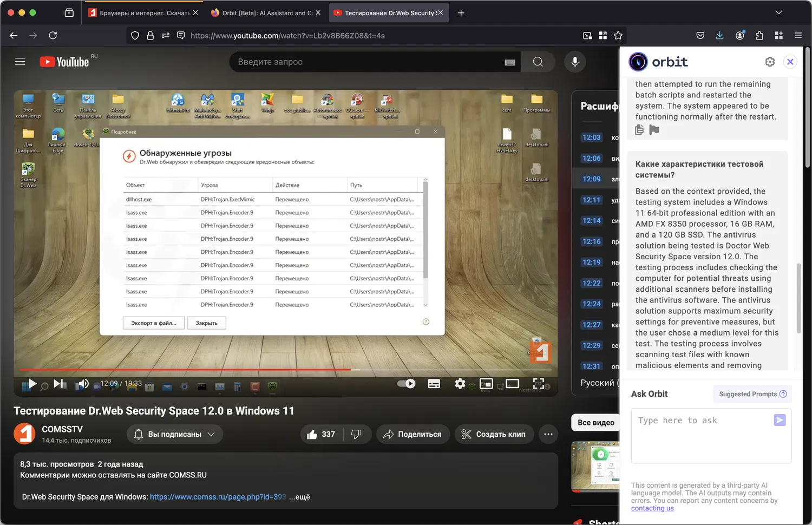Copy the Orbit answer using copy icon

coord(639,130)
